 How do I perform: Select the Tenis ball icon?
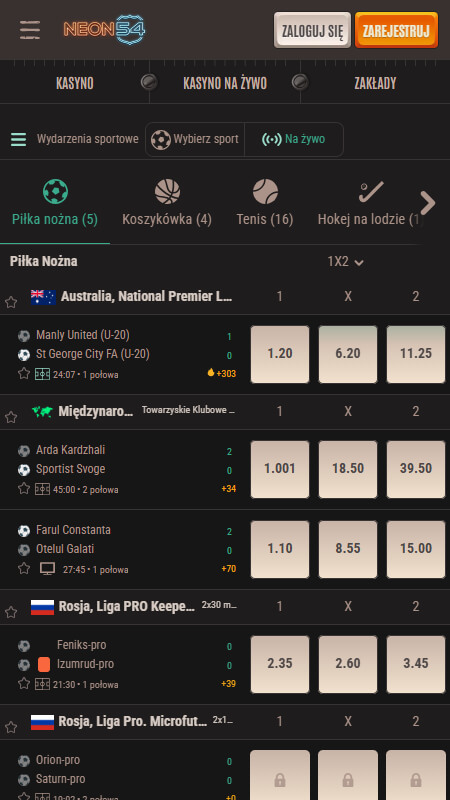tap(265, 192)
